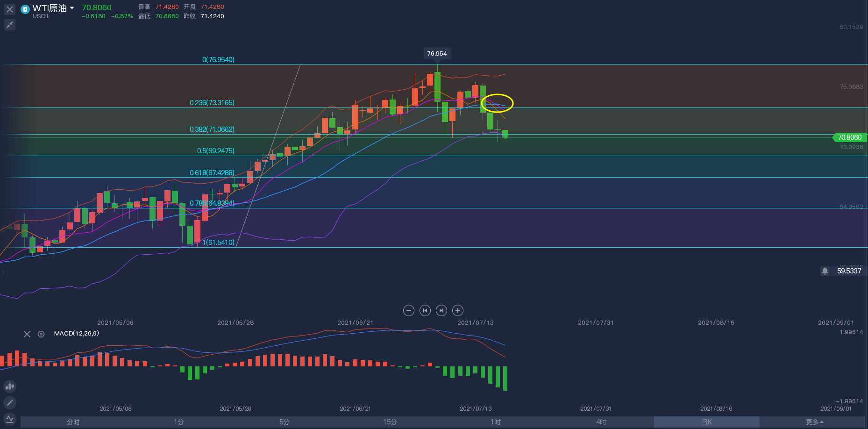Select Fibonacci level label 0.236(73.3165)

(212, 103)
